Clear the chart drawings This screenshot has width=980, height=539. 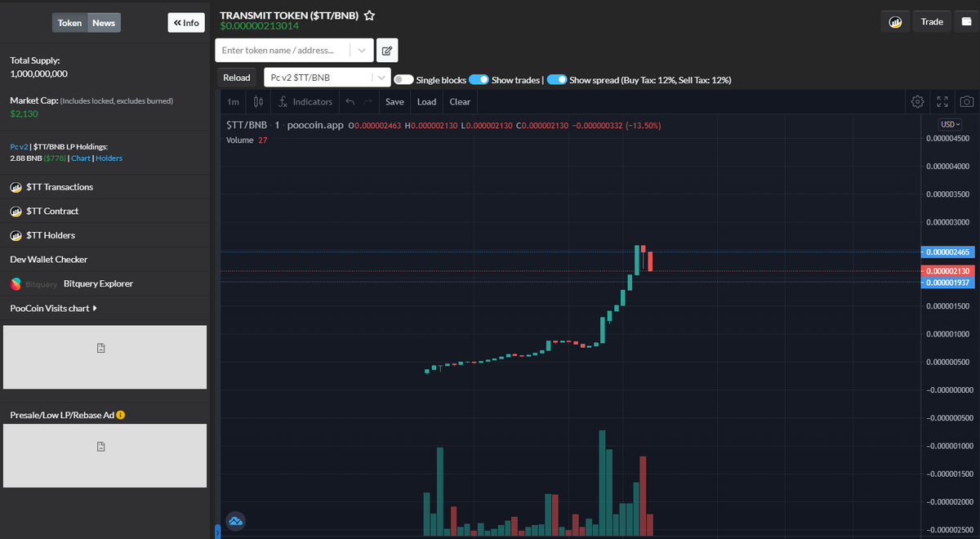460,102
